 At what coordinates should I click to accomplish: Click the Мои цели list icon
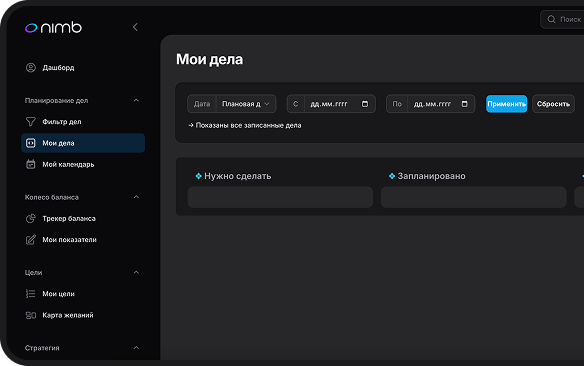(31, 294)
